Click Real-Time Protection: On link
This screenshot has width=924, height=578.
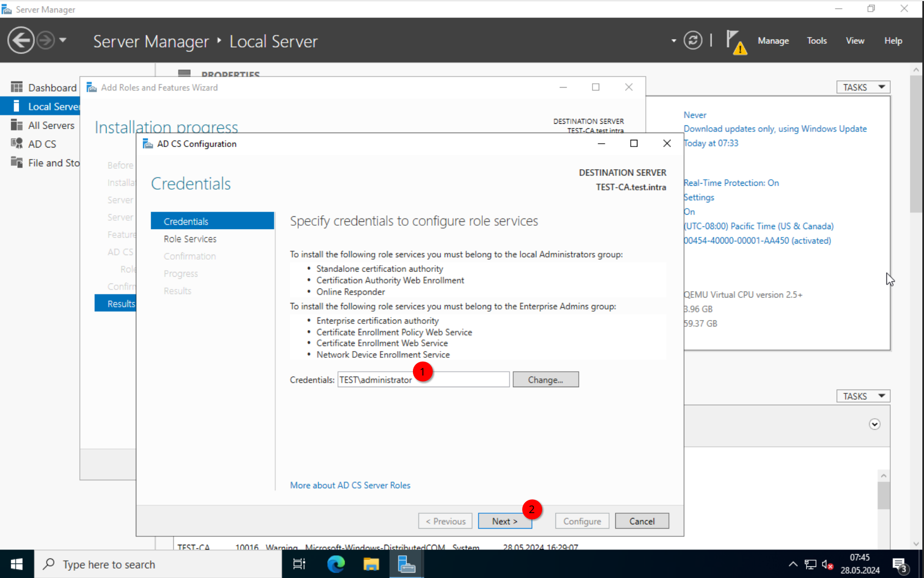(731, 183)
